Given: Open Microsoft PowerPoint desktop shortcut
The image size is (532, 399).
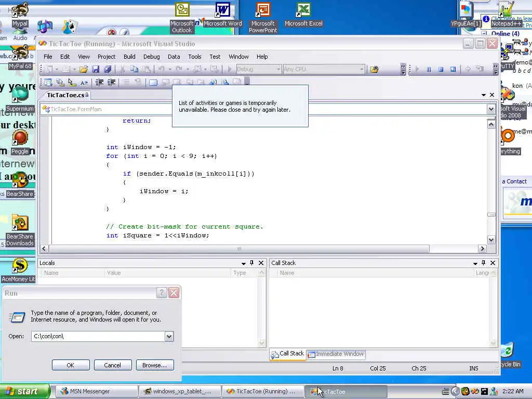Looking at the screenshot, I should pos(263,18).
